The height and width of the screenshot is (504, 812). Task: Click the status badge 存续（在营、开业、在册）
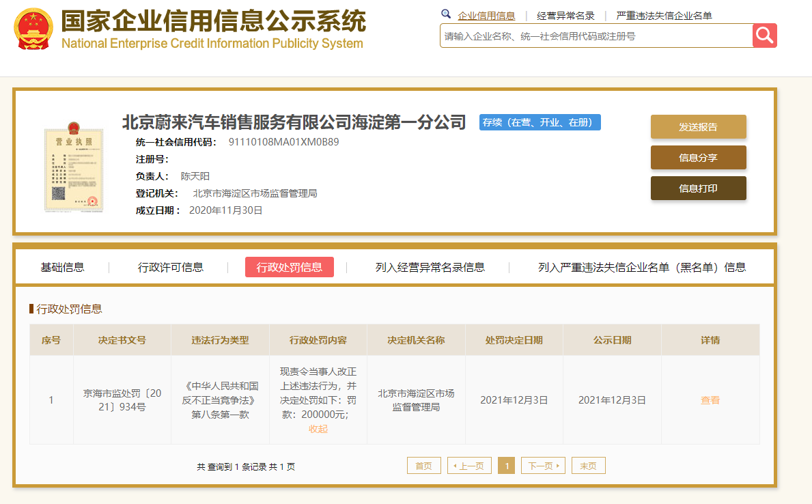click(x=540, y=122)
